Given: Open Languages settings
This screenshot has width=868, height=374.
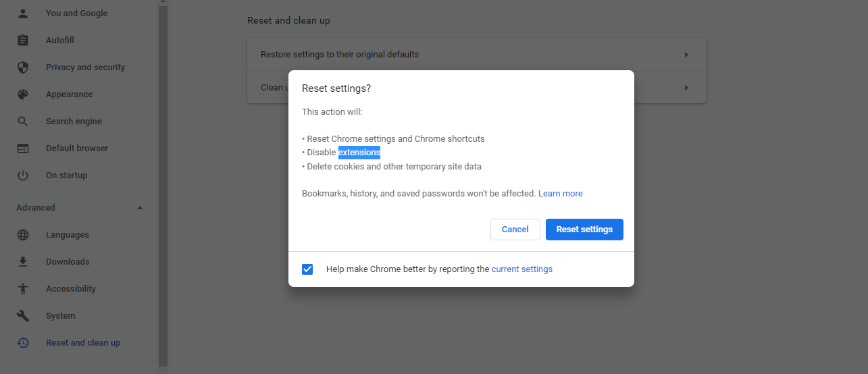Looking at the screenshot, I should [x=68, y=235].
